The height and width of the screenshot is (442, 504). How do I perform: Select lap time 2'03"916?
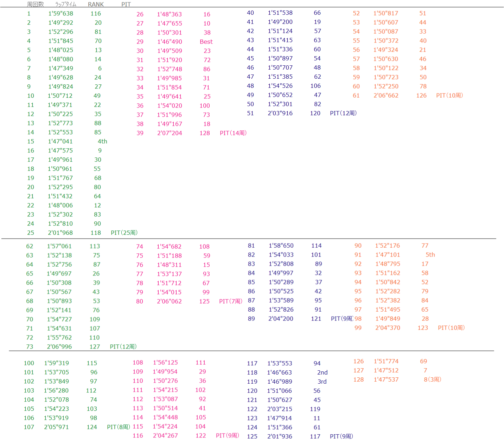(280, 113)
